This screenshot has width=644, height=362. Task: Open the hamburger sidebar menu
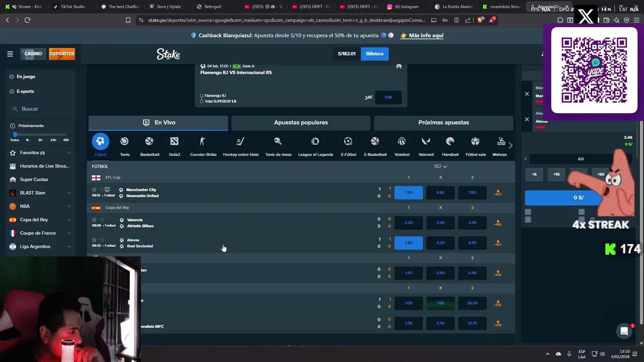[10, 54]
